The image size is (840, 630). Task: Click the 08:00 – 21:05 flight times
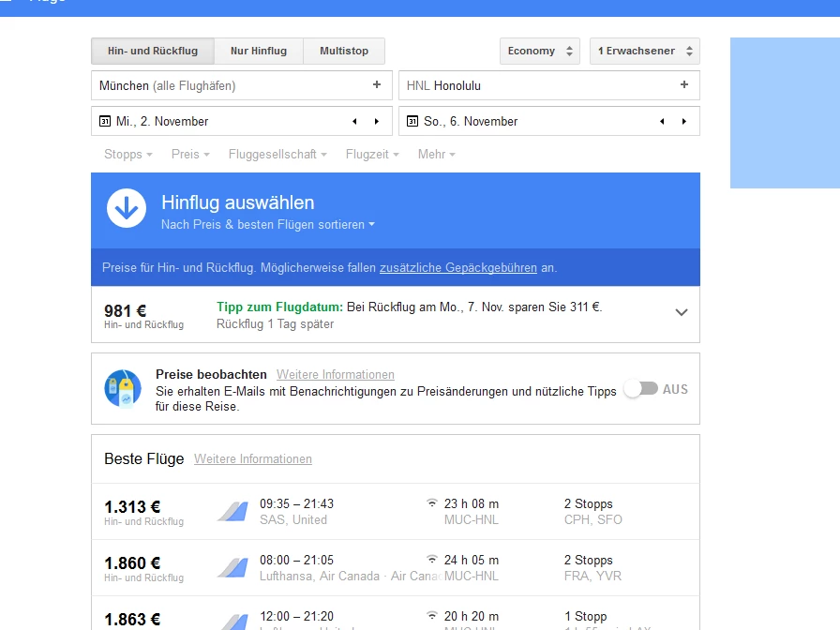coord(297,560)
